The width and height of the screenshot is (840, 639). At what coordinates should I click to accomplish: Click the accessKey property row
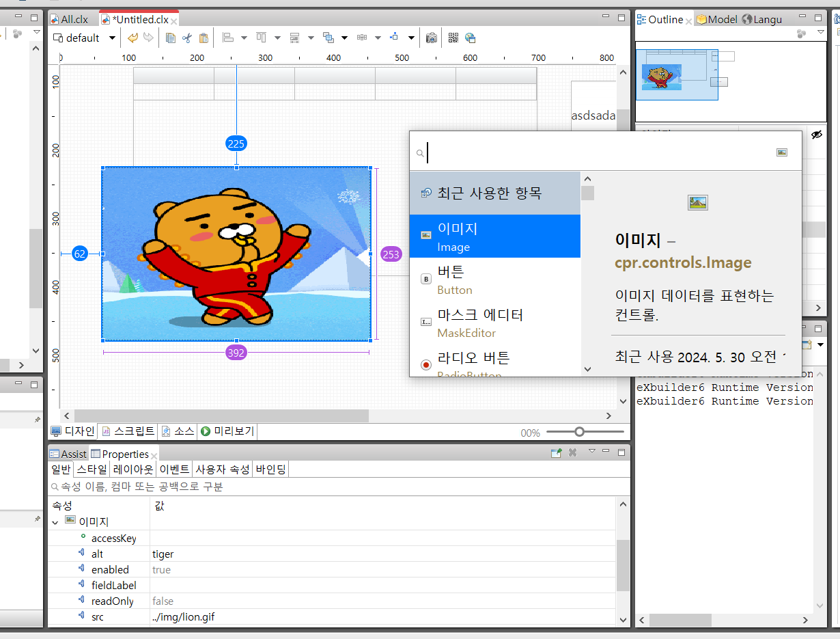(331, 539)
